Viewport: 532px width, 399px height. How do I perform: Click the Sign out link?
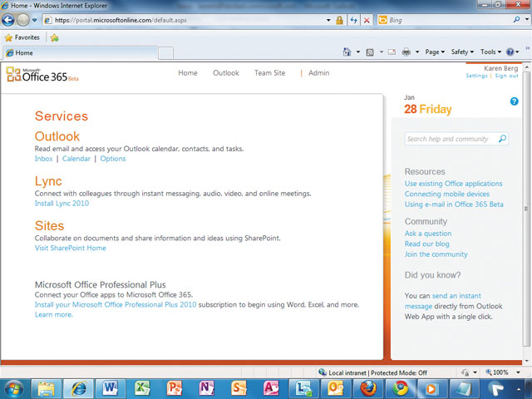506,76
